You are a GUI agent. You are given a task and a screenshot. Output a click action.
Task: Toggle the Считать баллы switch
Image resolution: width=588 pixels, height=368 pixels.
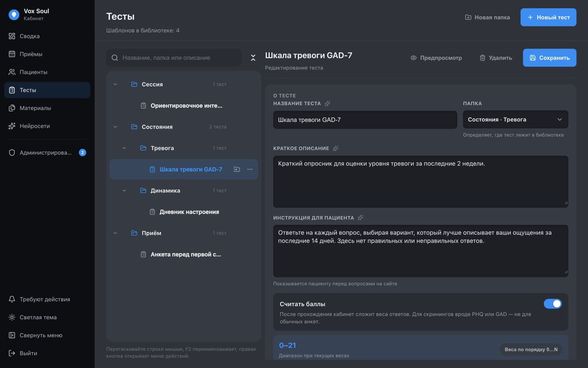click(x=552, y=304)
